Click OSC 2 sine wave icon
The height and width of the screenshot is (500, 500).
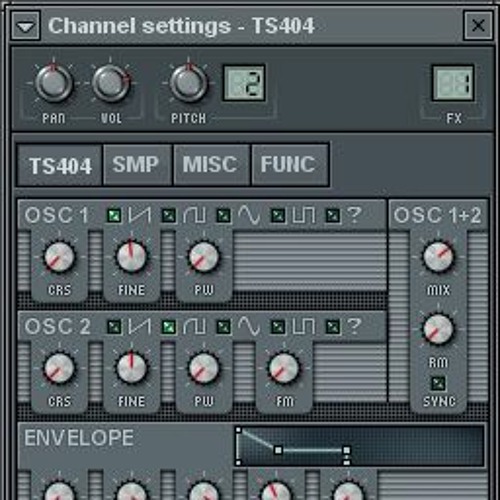pos(249,326)
